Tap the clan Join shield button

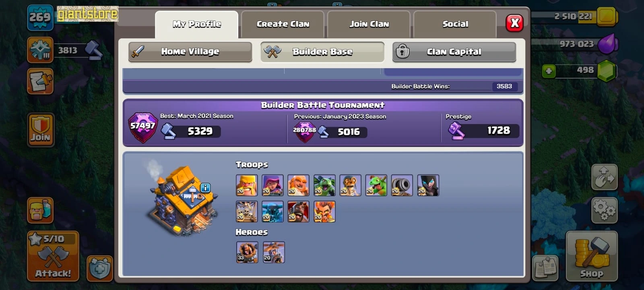41,129
